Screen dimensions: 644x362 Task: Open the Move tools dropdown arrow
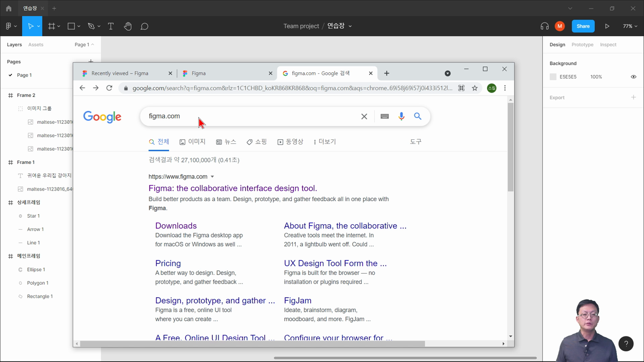pyautogui.click(x=38, y=26)
